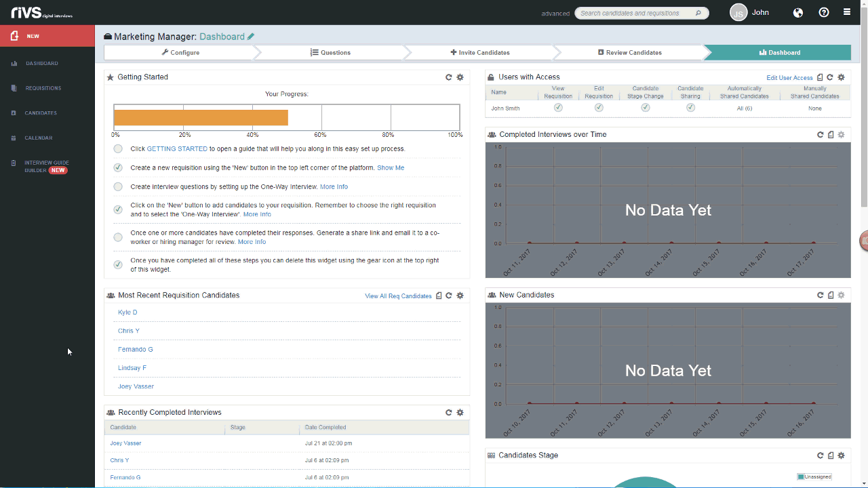Click the Unassigned legend color swatch

pos(801,477)
